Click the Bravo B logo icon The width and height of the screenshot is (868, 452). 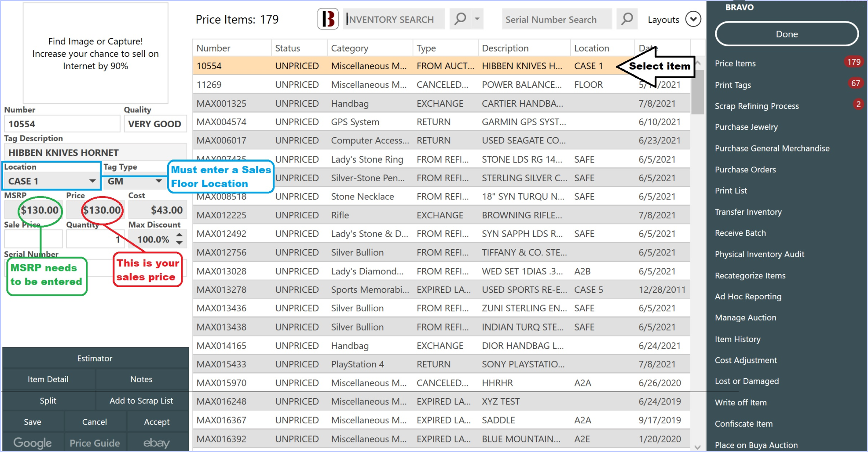point(328,19)
